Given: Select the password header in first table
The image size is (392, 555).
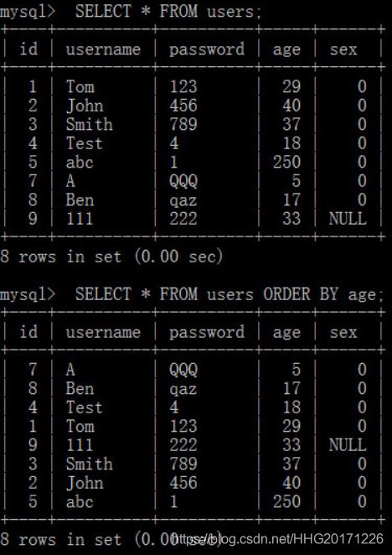Looking at the screenshot, I should click(x=207, y=50).
